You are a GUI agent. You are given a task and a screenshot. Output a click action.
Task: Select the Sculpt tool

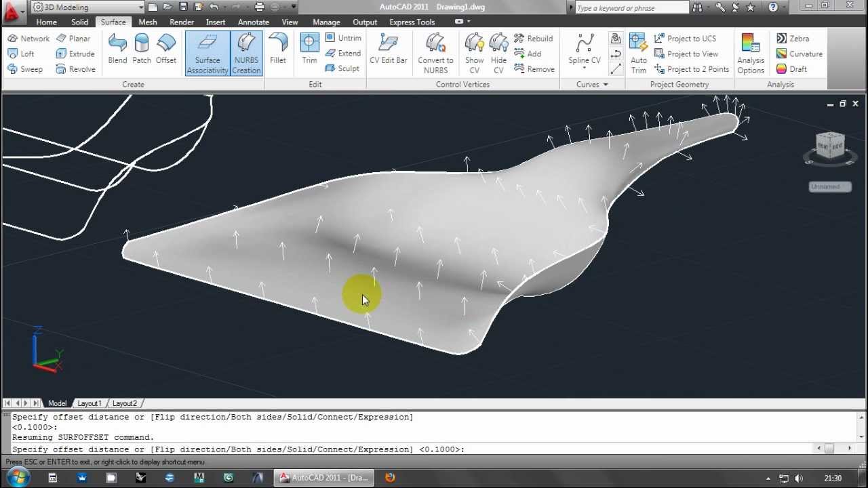tap(342, 68)
